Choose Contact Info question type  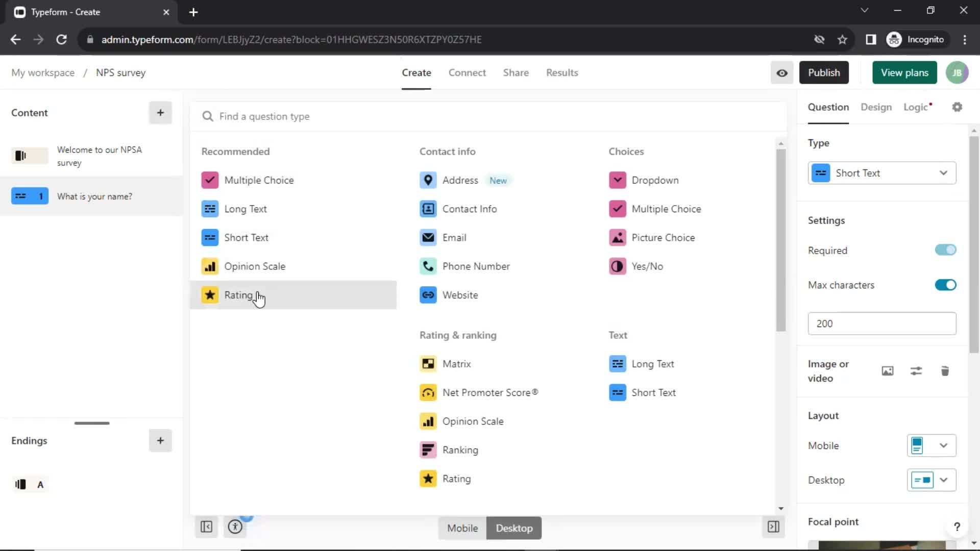coord(458,209)
